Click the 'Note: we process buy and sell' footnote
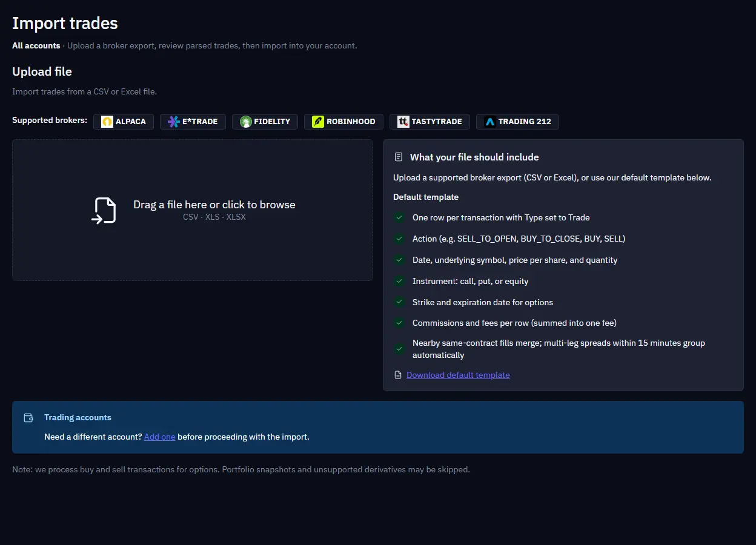 click(x=241, y=469)
